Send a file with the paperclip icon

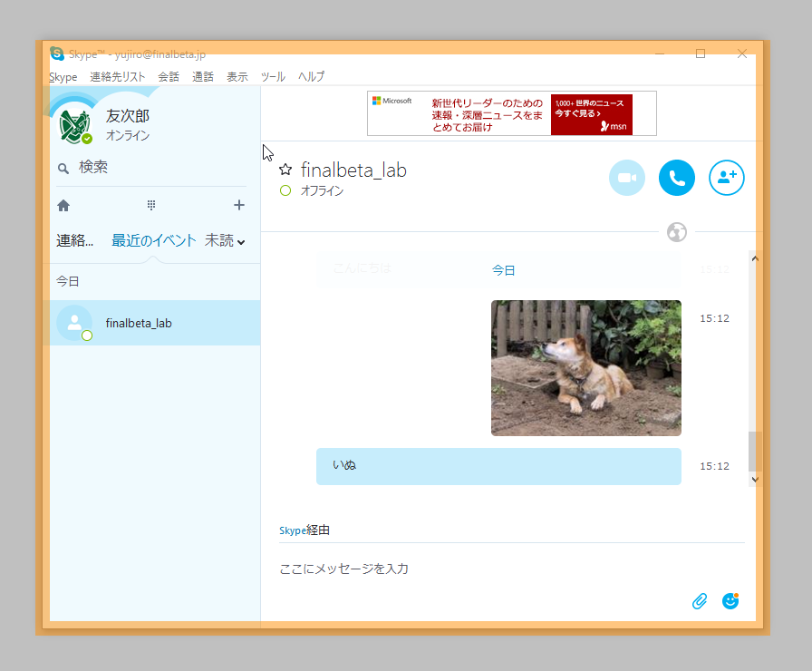point(699,600)
